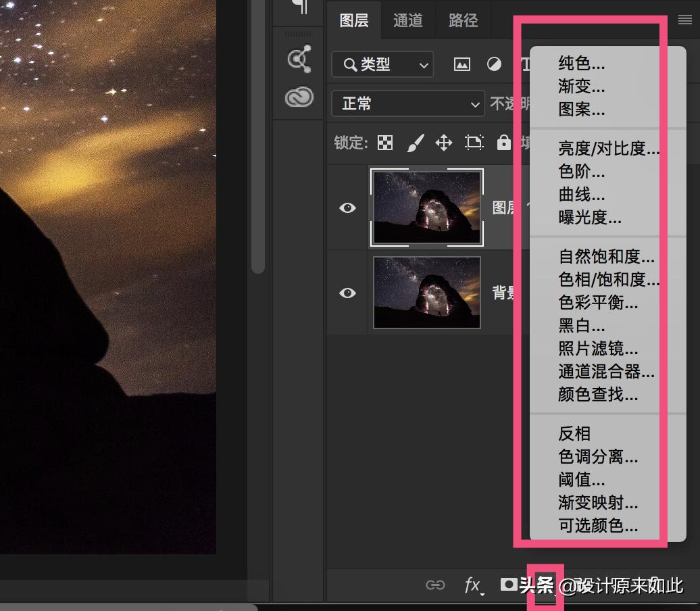
Task: Toggle the pixel layer filter icon
Action: pos(461,64)
